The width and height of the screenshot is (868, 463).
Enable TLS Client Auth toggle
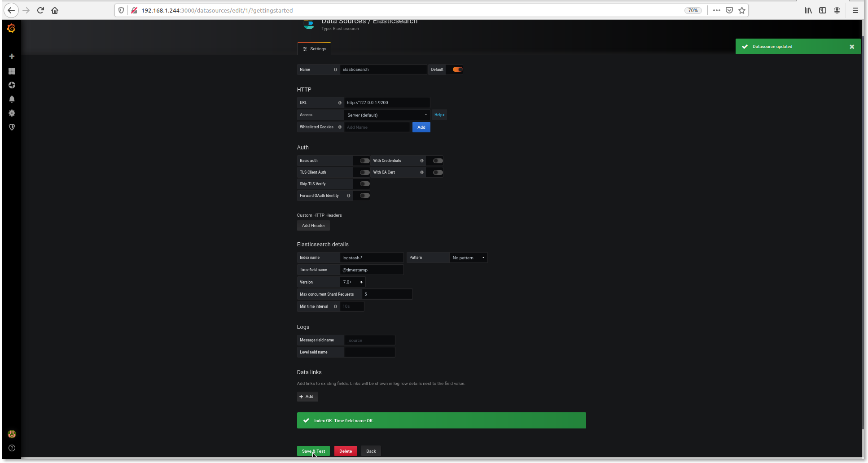(x=364, y=172)
